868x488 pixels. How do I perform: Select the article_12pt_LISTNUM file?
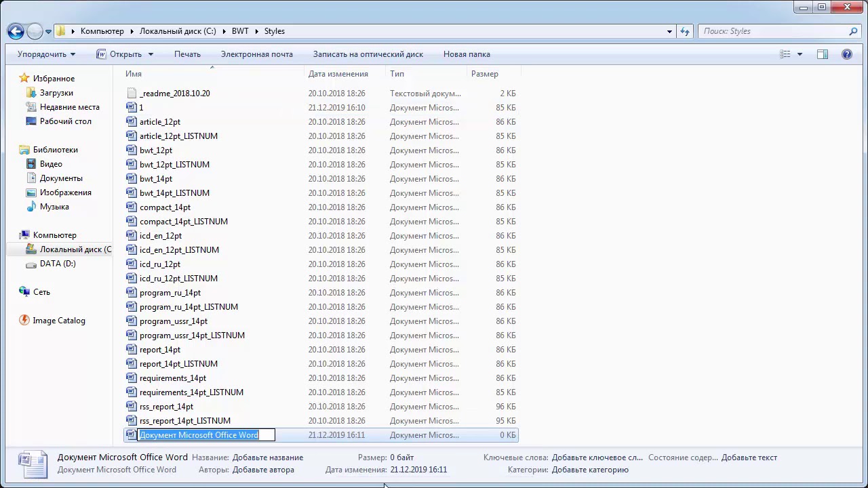tap(178, 136)
